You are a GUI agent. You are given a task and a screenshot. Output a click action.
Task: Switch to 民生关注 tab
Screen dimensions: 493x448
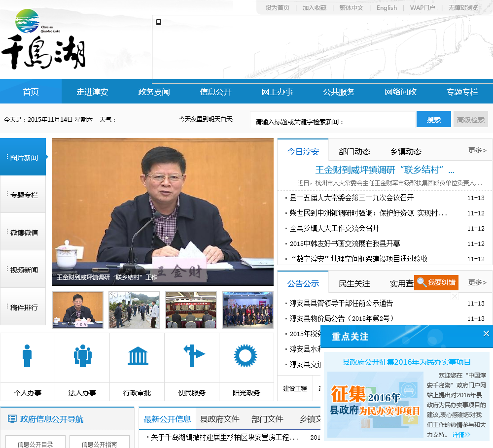[354, 283]
